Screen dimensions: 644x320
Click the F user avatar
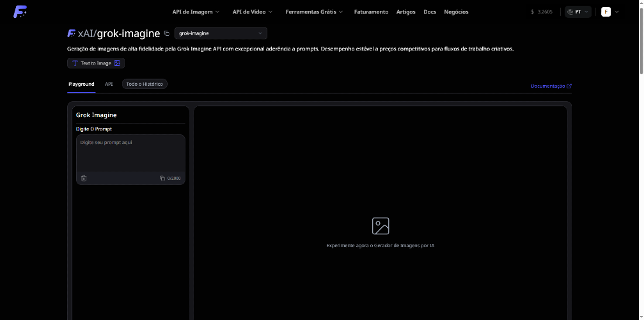click(x=606, y=12)
